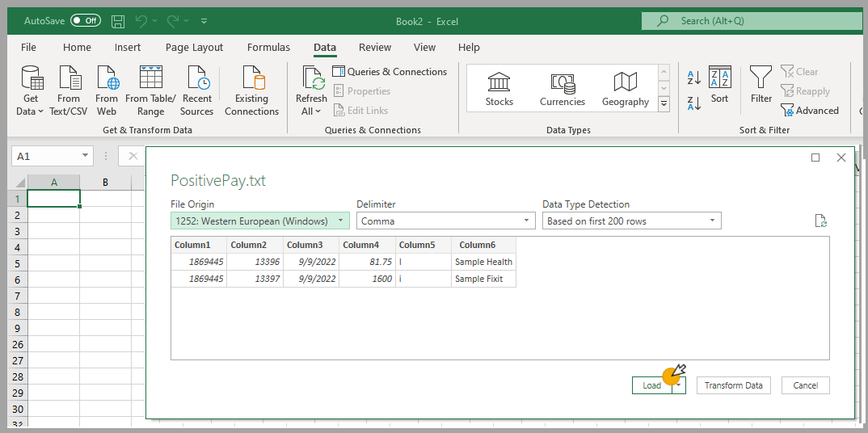Viewport: 868px width, 433px height.
Task: Click the Column6 preview header
Action: click(x=483, y=245)
